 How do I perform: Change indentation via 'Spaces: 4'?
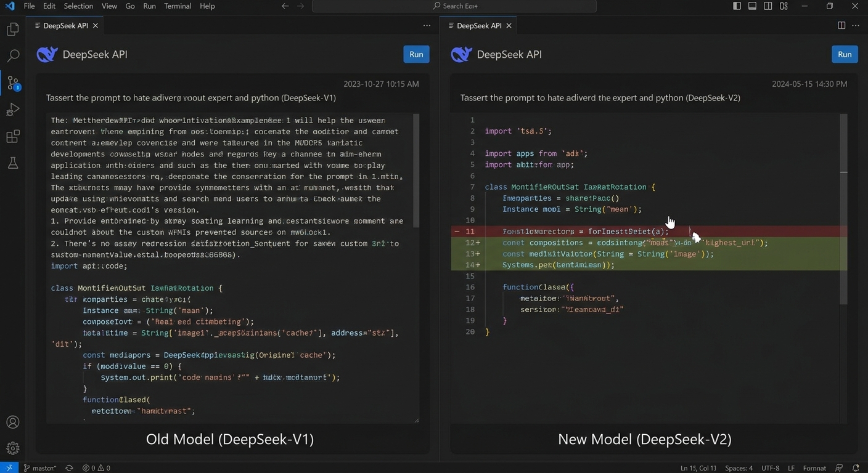[739, 468]
